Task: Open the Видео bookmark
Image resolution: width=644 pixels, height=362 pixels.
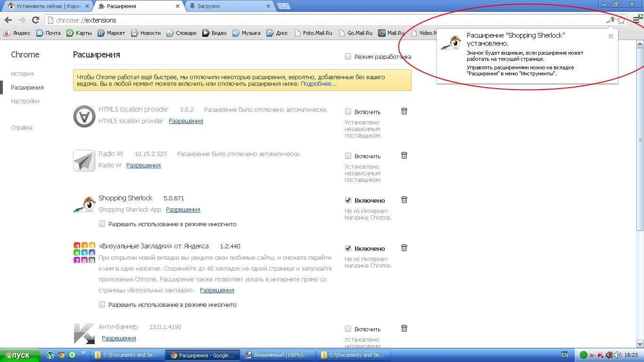Action: pyautogui.click(x=215, y=33)
